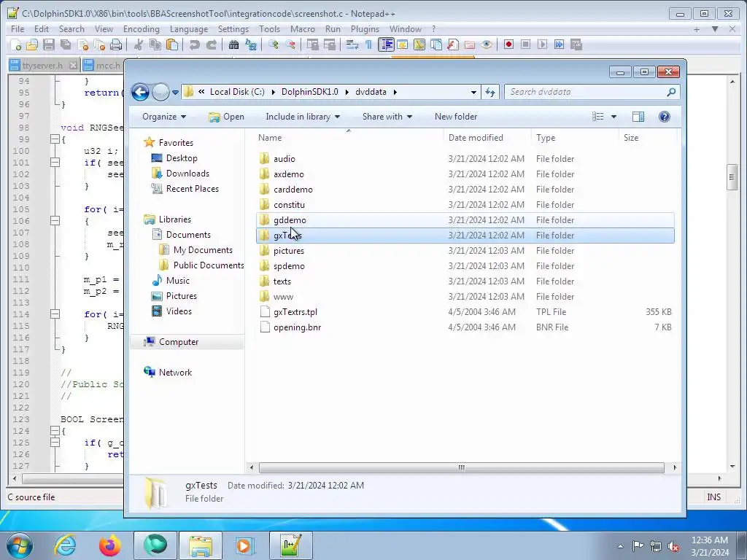Image resolution: width=747 pixels, height=560 pixels.
Task: Collapse the fold marker at line 99
Action: (x=55, y=139)
